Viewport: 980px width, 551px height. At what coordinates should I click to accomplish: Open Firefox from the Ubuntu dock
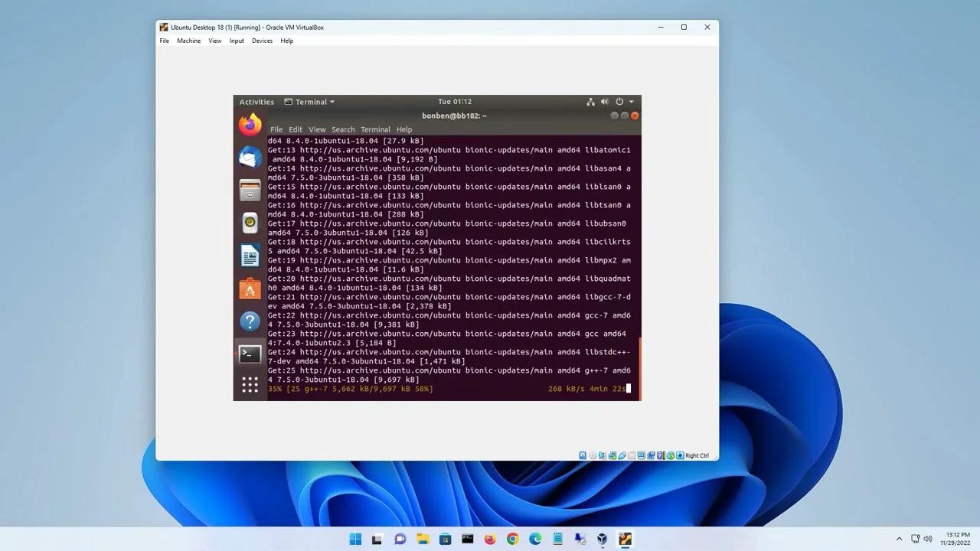(x=250, y=124)
